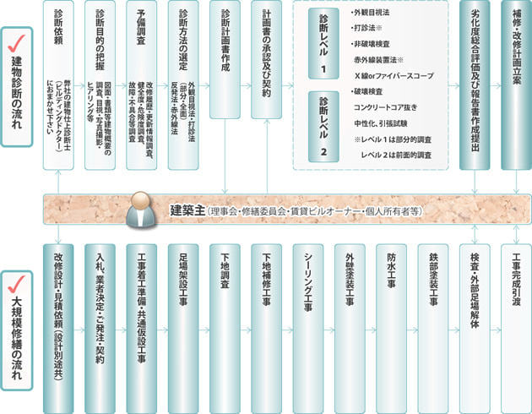Viewport: 532px width, 414px height.
Task: Select the 下地調査 step
Action: pyautogui.click(x=225, y=329)
